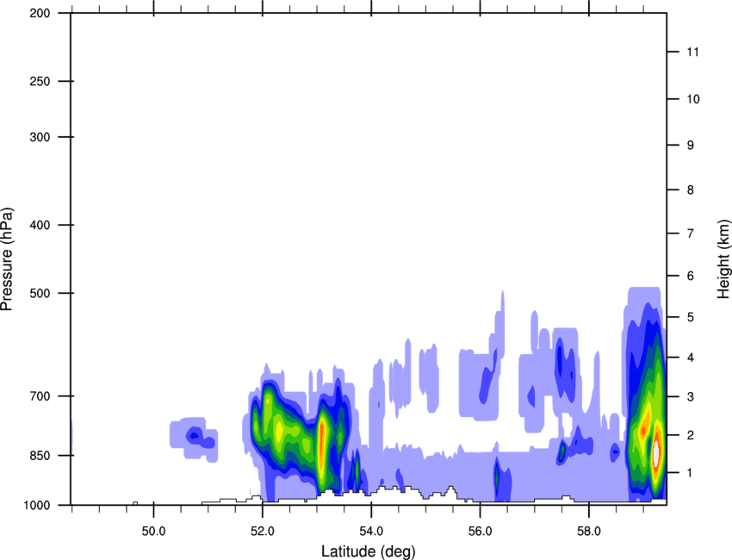Viewport: 732px width, 560px height.
Task: Click height tick label 5
Action: tap(691, 317)
